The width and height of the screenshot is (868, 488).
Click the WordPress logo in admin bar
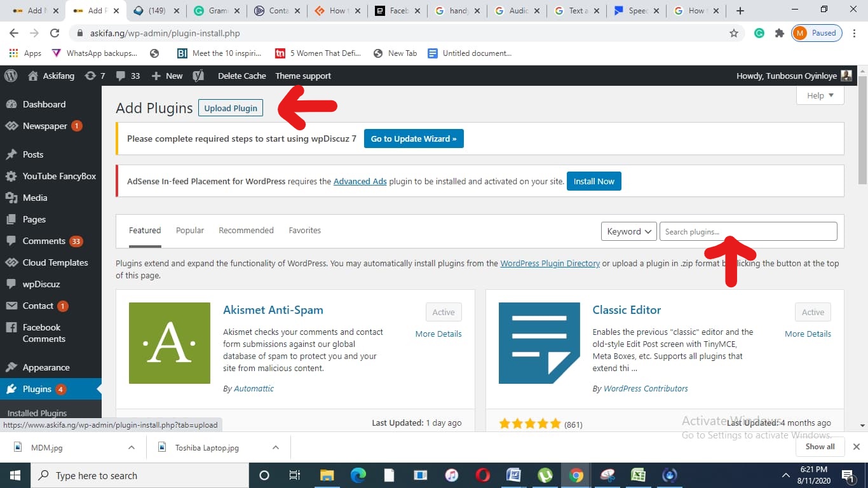11,76
